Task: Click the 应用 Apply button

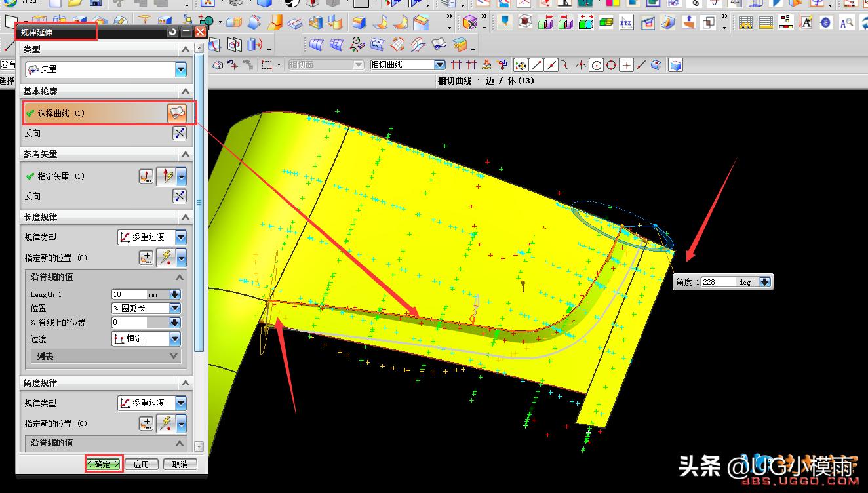Action: (141, 464)
